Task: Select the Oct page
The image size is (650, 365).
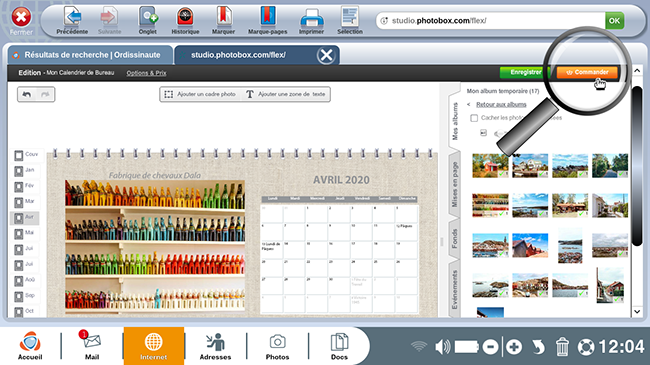Action: (x=24, y=311)
